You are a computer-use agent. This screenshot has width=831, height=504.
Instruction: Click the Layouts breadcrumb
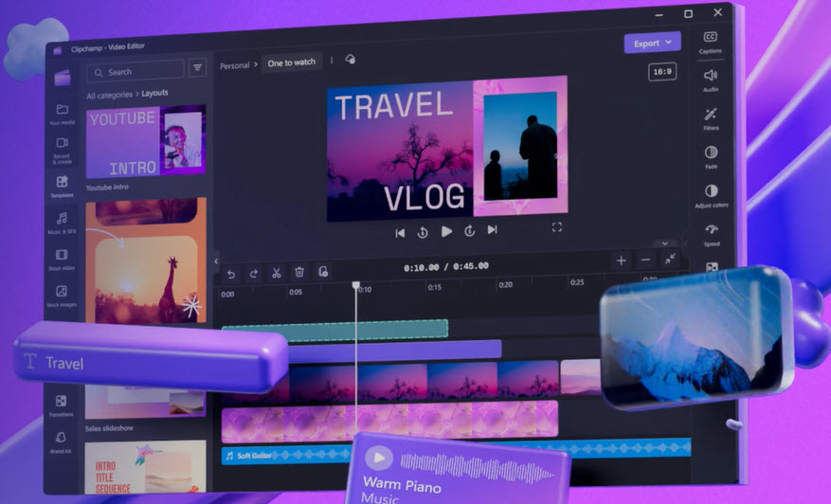[x=154, y=93]
